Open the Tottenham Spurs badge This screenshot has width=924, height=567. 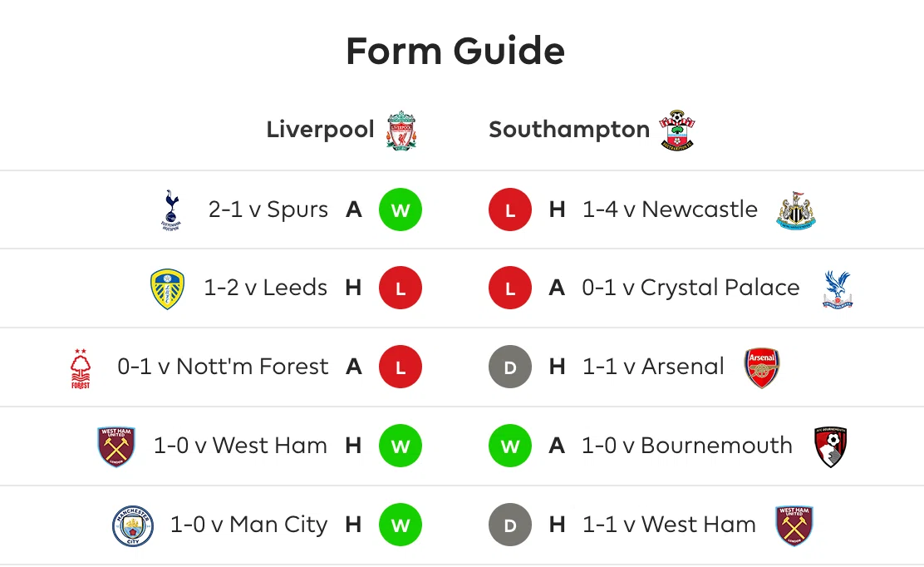(171, 210)
